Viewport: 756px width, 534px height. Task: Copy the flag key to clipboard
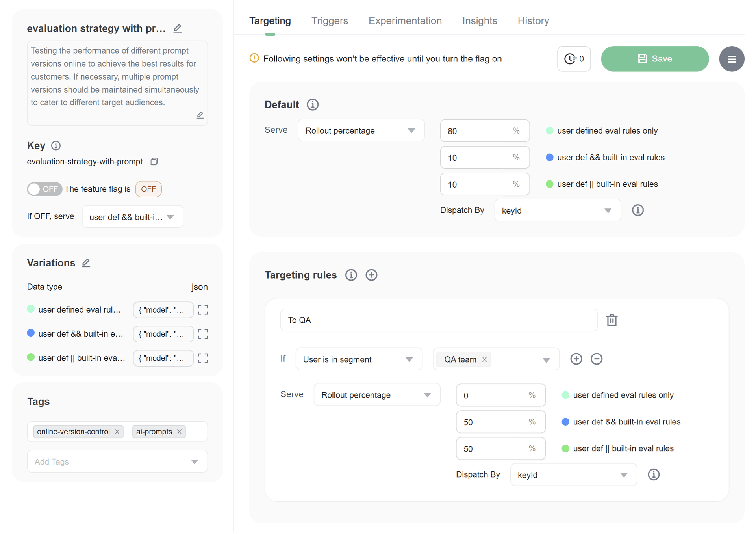tap(154, 162)
